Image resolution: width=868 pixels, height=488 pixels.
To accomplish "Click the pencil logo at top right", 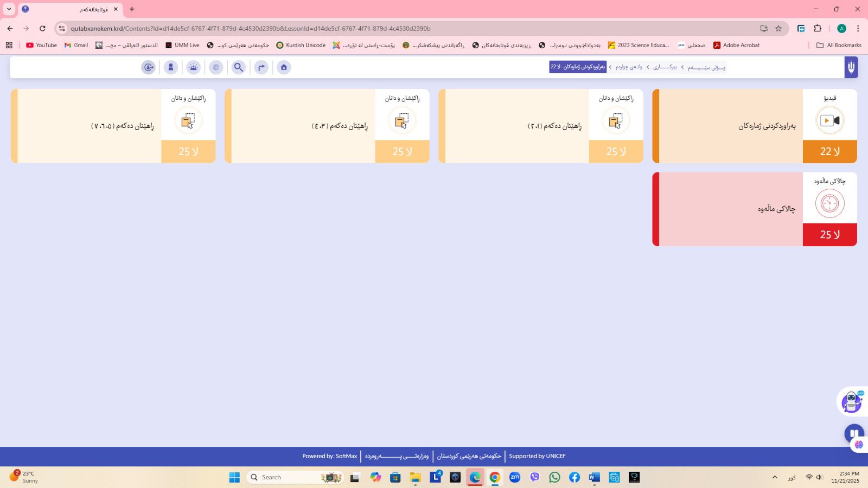I will tap(851, 67).
